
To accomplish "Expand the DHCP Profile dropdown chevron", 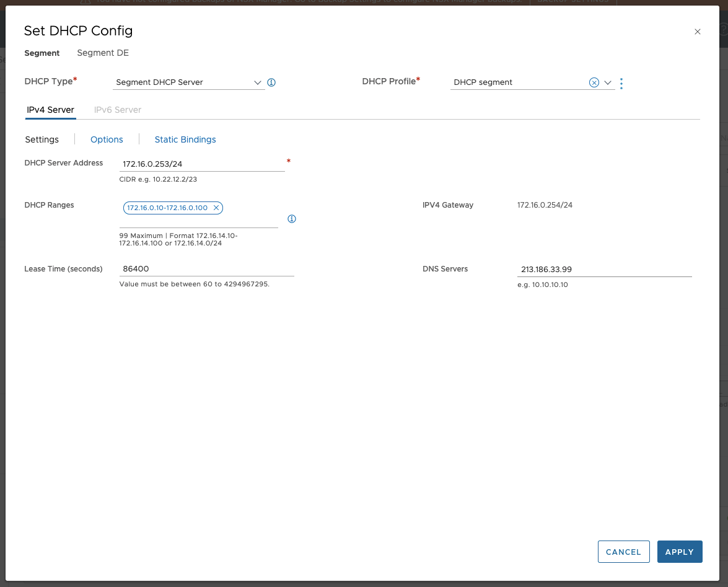I will (608, 82).
